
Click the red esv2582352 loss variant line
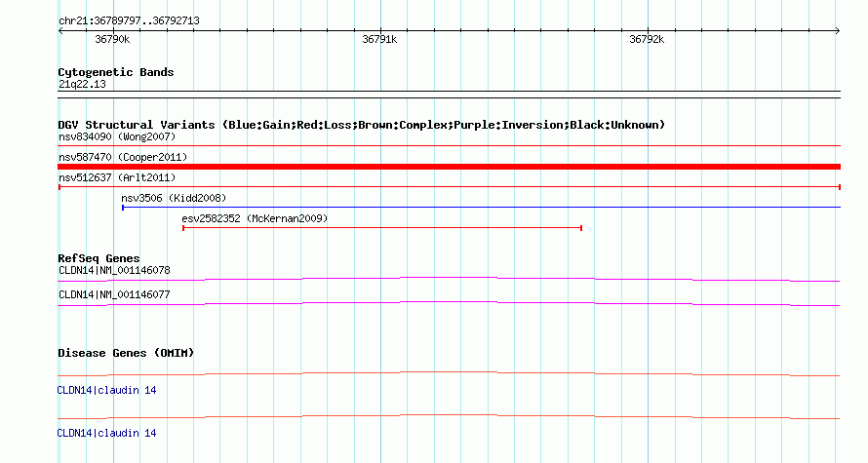(382, 228)
